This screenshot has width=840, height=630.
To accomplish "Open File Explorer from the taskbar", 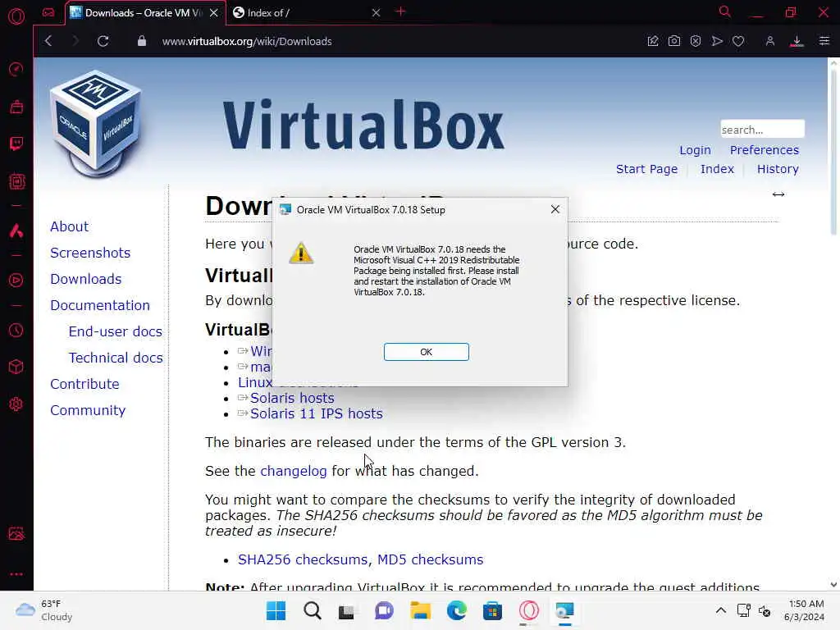I will (x=421, y=610).
